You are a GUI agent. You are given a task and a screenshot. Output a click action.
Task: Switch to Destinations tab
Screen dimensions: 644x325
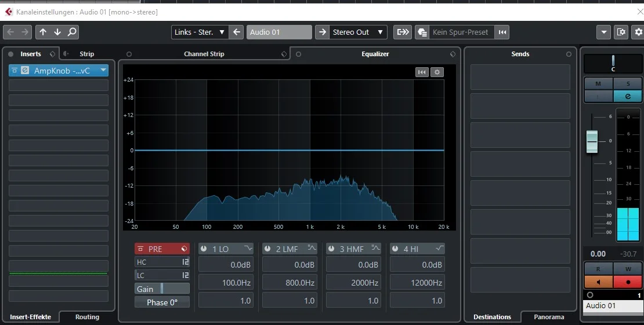(492, 317)
